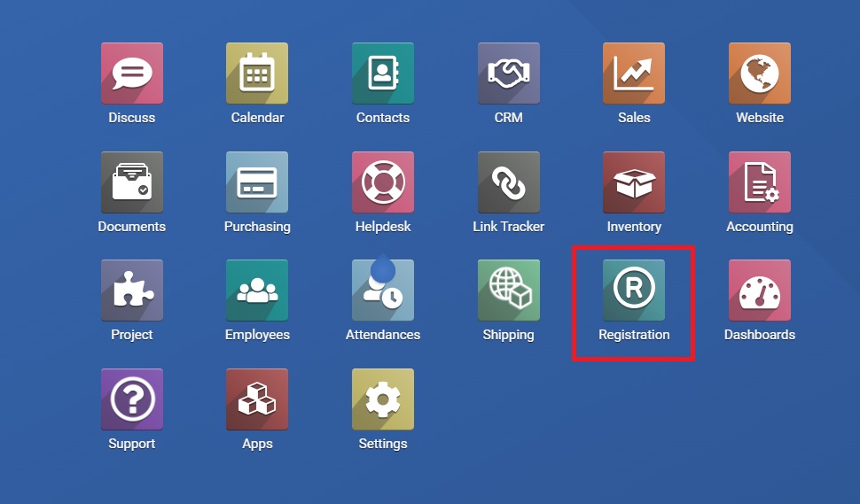This screenshot has width=860, height=504.
Task: Open the Accounting app
Action: tap(760, 182)
